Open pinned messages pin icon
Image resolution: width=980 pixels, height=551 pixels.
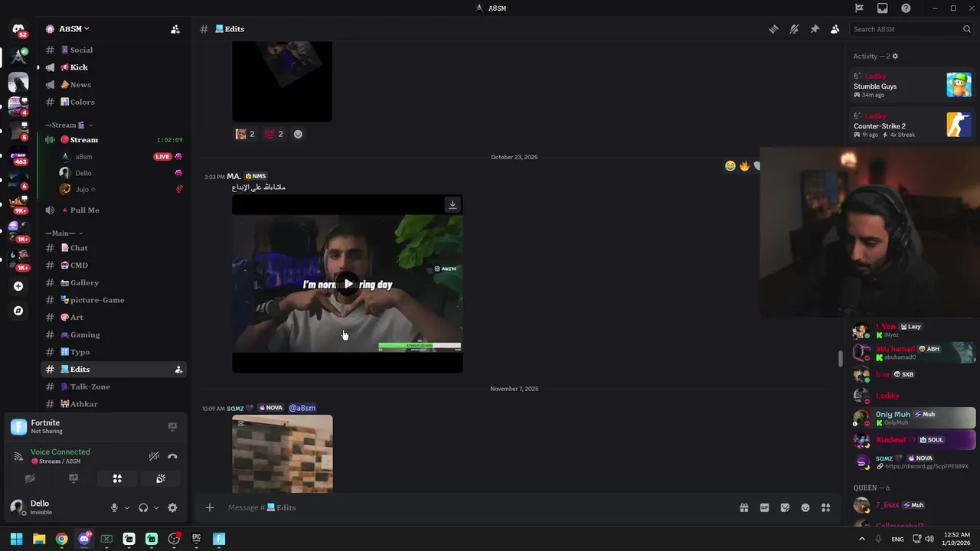[x=815, y=29]
